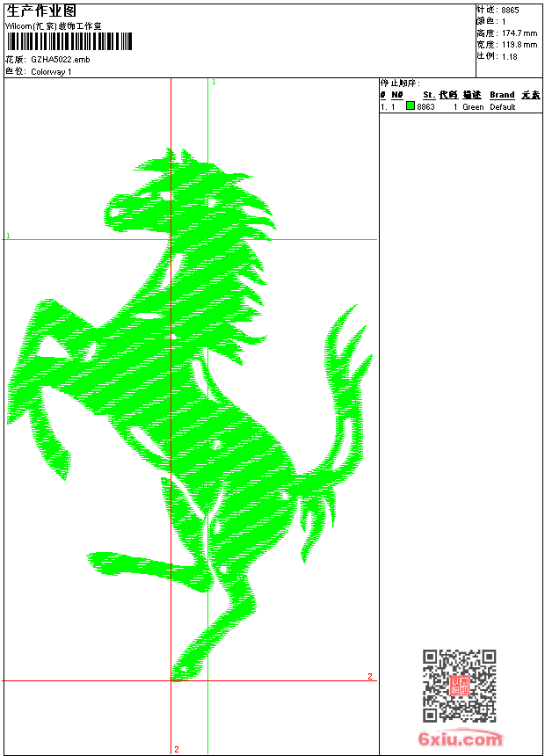Select the 'Green' description cell
This screenshot has height=756, width=545.
tap(473, 107)
